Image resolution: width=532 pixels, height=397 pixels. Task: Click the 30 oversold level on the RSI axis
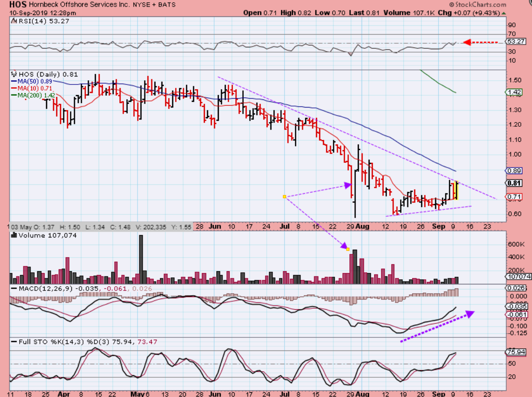[512, 52]
